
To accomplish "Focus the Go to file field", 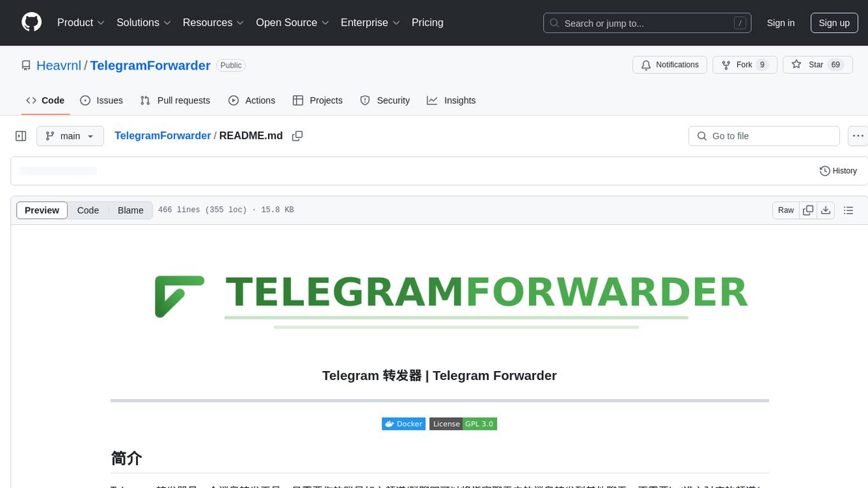I will pos(764,136).
